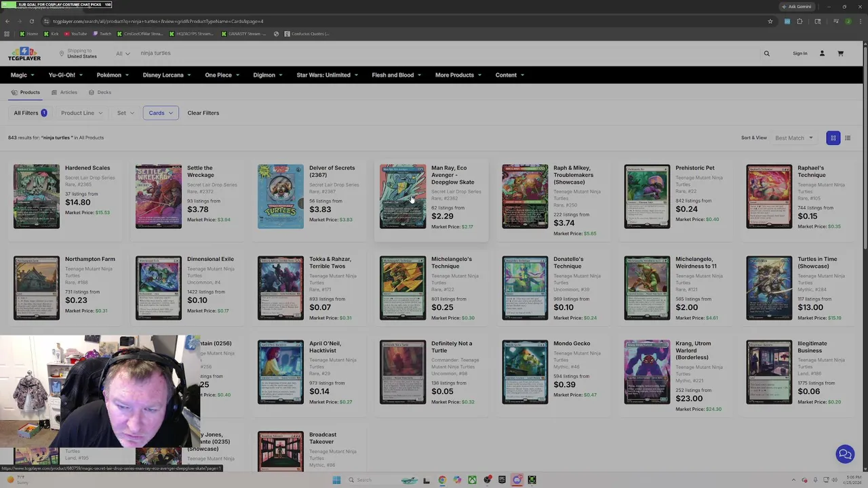
Task: Open Northampton Farm card image
Action: click(x=37, y=288)
